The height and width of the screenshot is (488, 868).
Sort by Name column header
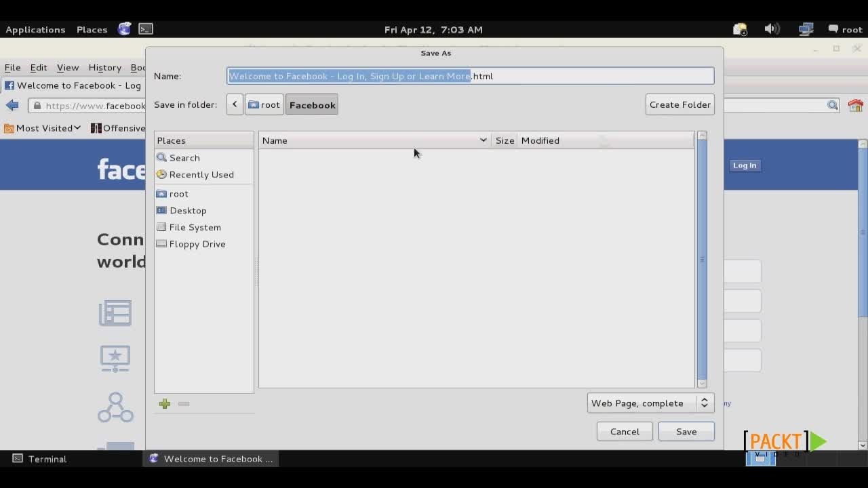375,140
